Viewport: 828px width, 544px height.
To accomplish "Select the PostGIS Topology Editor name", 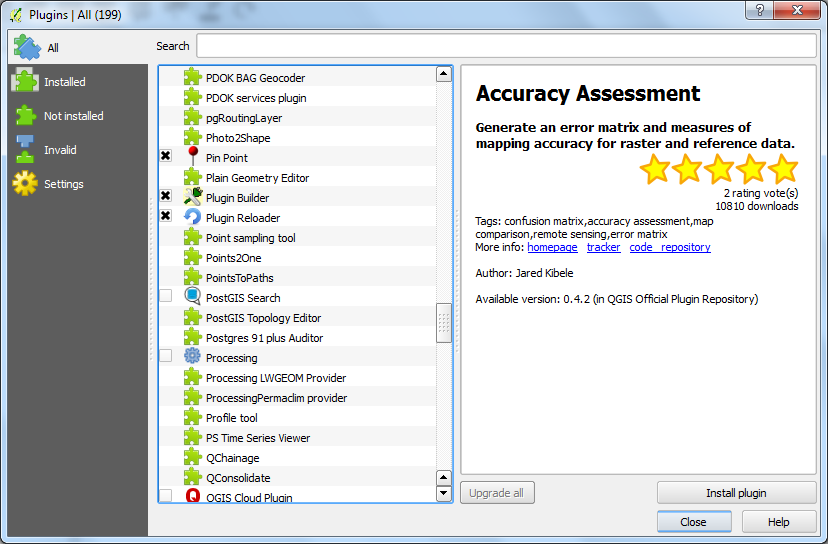I will click(x=264, y=318).
